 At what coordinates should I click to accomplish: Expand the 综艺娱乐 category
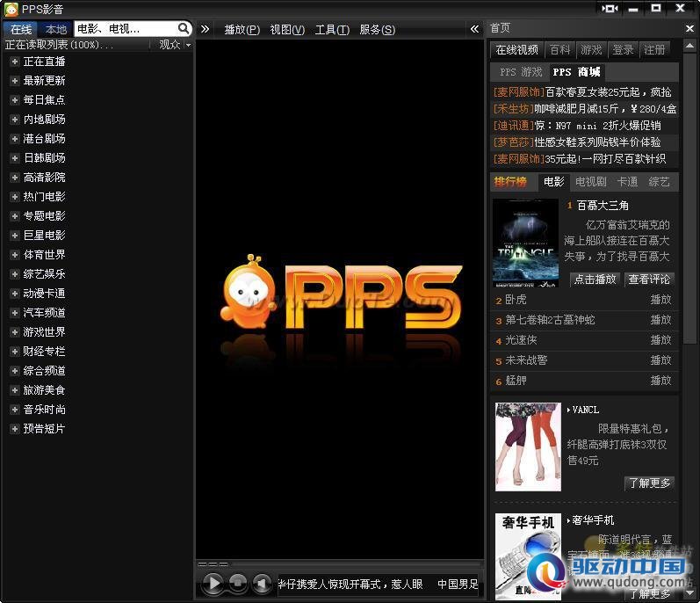pos(15,274)
